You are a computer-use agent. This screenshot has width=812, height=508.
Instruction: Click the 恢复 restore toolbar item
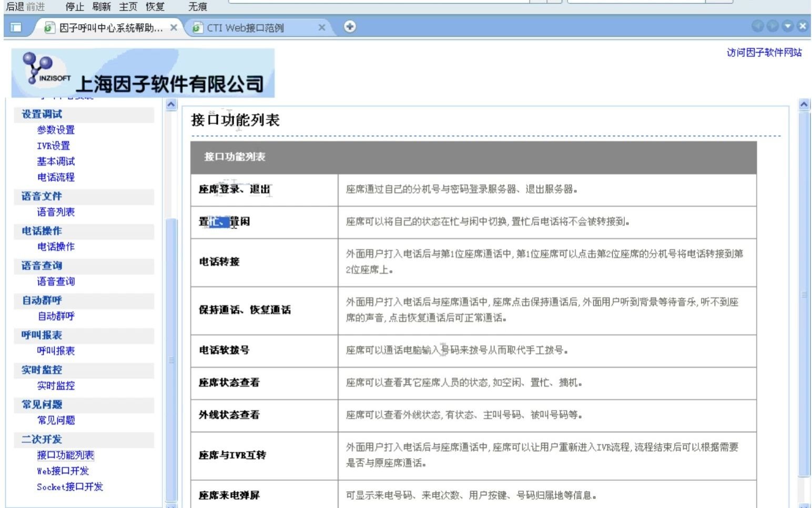[155, 7]
